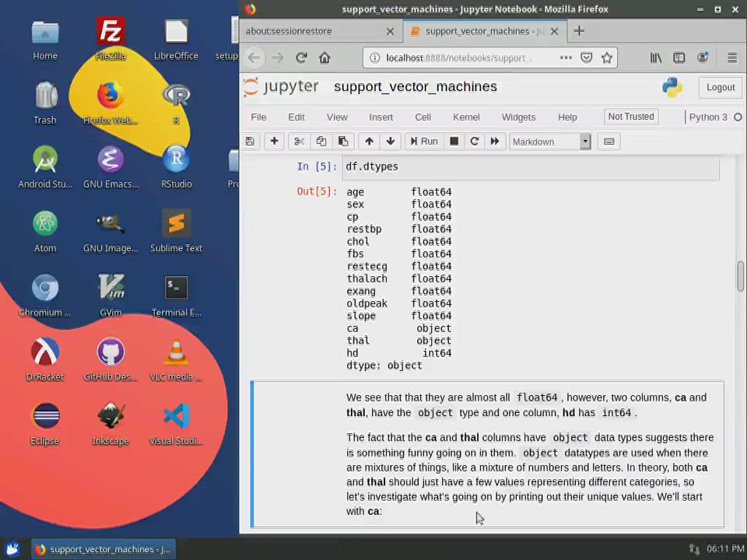Go back with the Firefox back arrow
This screenshot has width=747, height=560.
coord(254,58)
